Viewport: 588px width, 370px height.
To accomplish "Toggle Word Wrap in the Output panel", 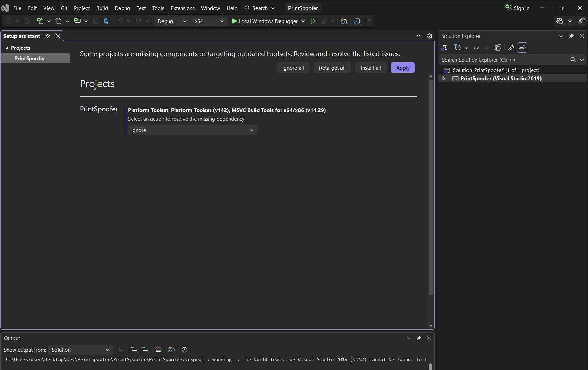I will [171, 349].
